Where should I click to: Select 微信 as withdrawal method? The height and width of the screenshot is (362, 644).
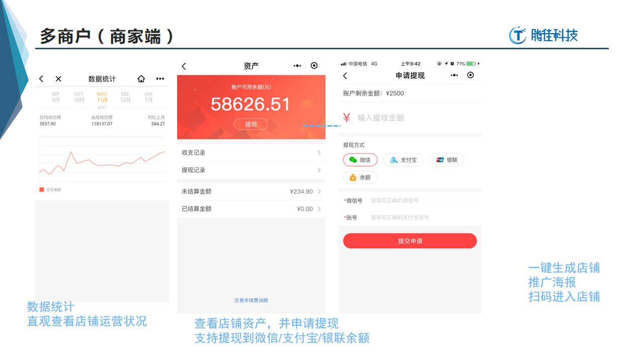click(360, 160)
